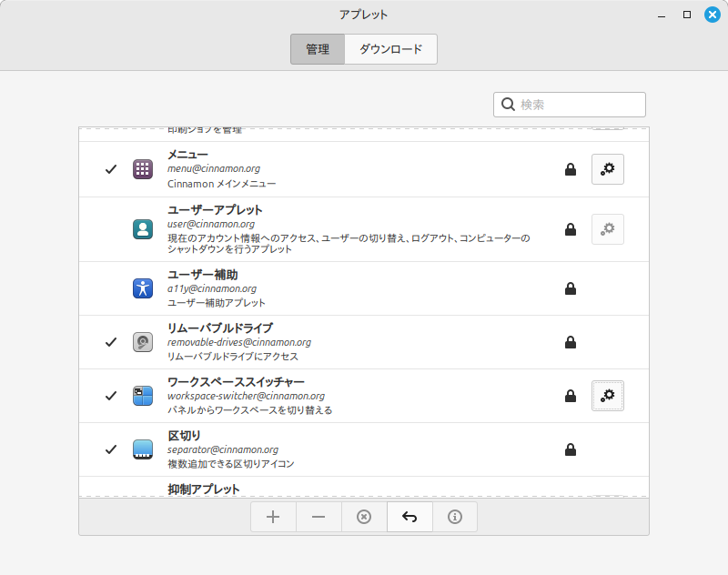Click the lock icon on ユーザー補助 row
Image resolution: width=728 pixels, height=575 pixels.
coord(571,288)
